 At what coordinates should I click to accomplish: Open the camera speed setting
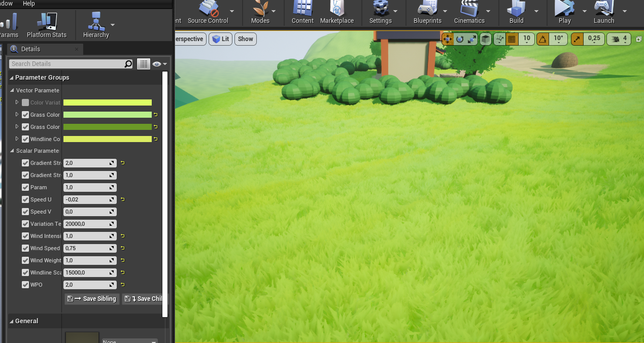(620, 39)
